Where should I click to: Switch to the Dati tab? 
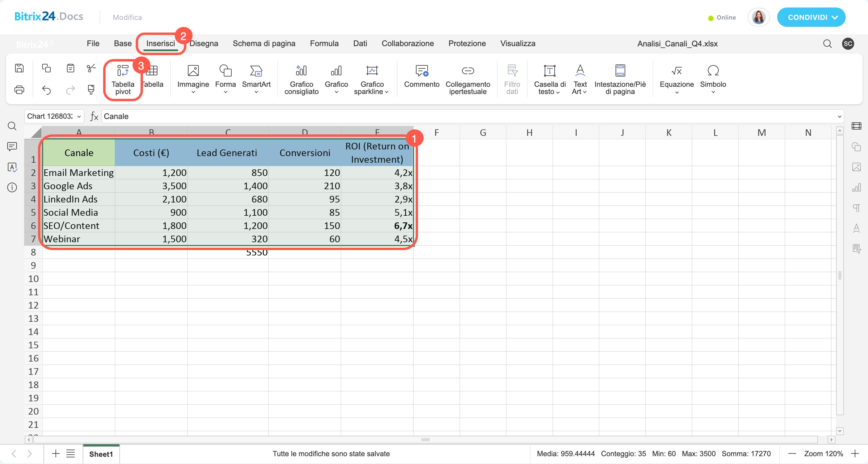pyautogui.click(x=360, y=43)
